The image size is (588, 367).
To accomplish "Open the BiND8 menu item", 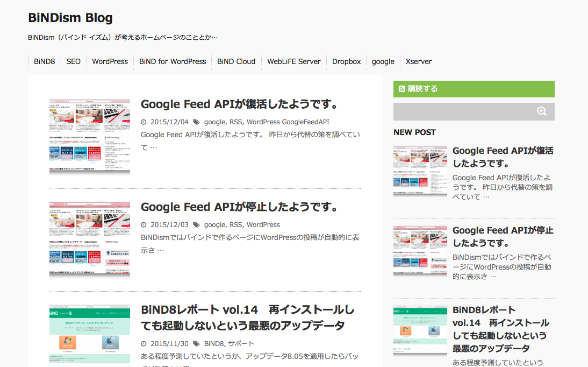I will point(44,61).
